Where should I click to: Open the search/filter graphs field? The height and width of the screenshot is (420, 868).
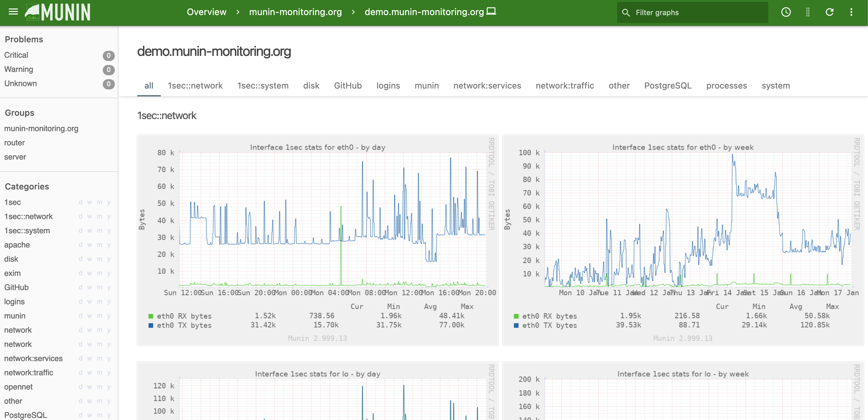(695, 12)
